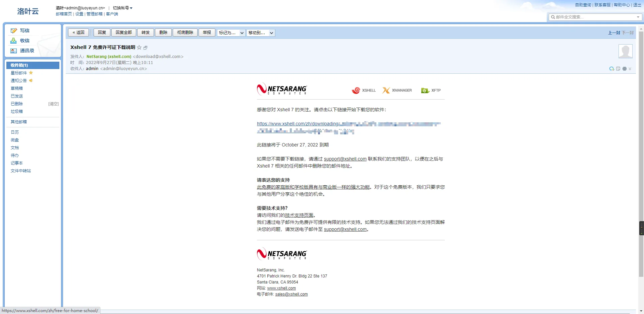
Task: Click 清空 to empty deleted folder
Action: click(53, 104)
